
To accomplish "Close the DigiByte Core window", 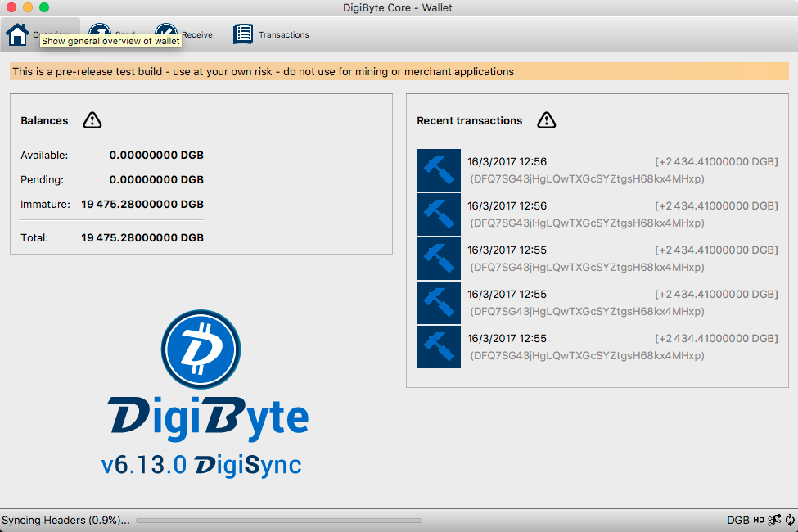I will coord(11,7).
